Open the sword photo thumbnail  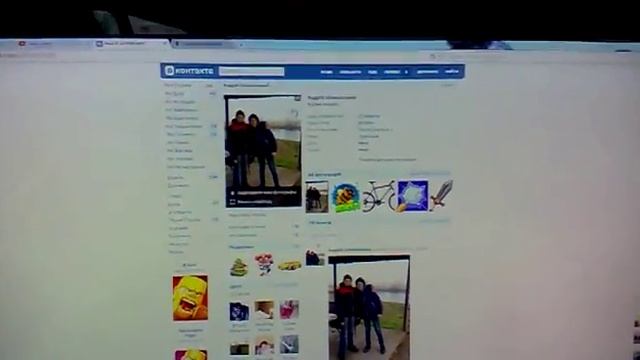point(442,195)
